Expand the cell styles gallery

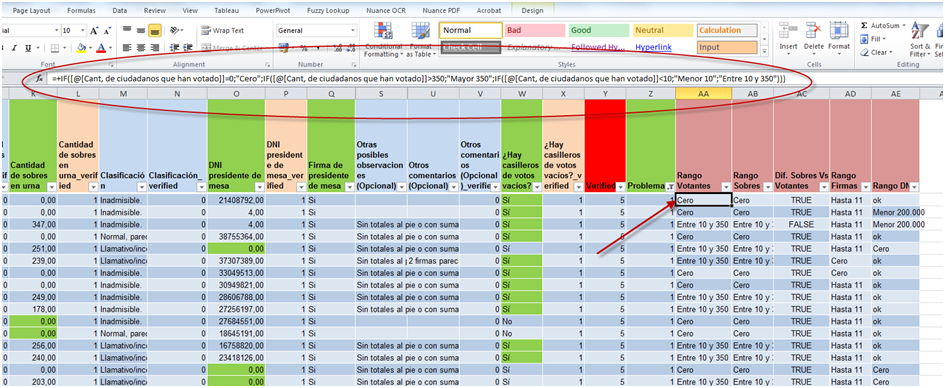point(765,52)
